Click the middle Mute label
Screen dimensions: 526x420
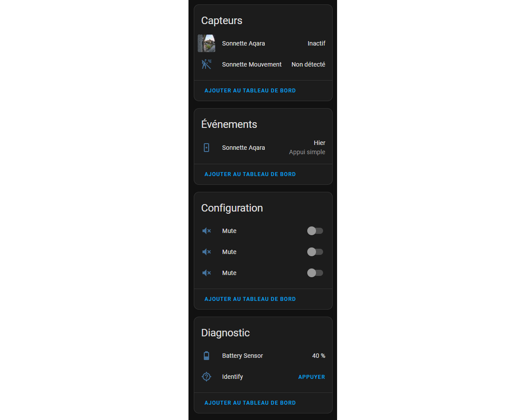pos(229,252)
